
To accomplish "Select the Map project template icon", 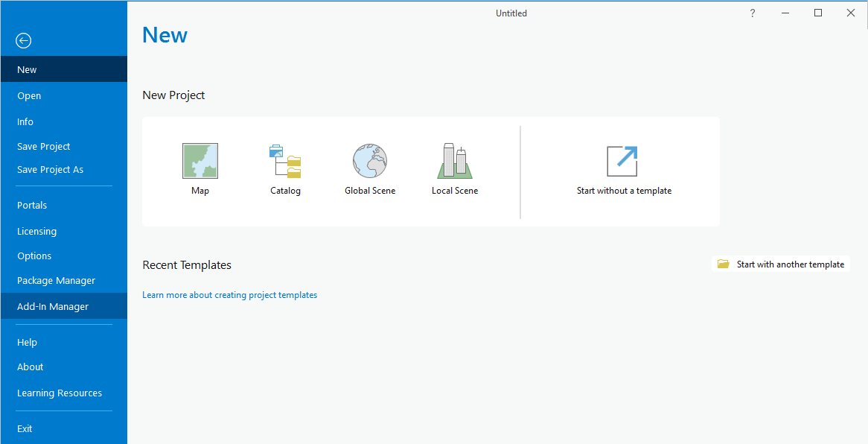I will point(200,161).
